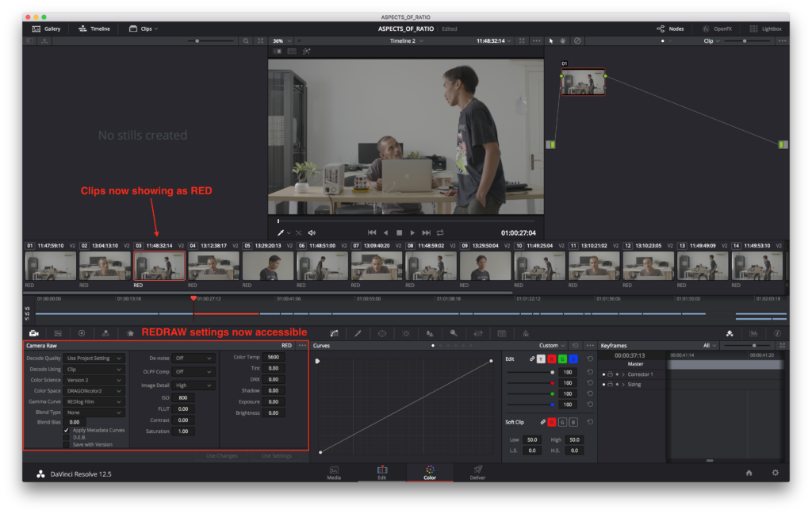Open the project settings gear icon

[x=776, y=473]
